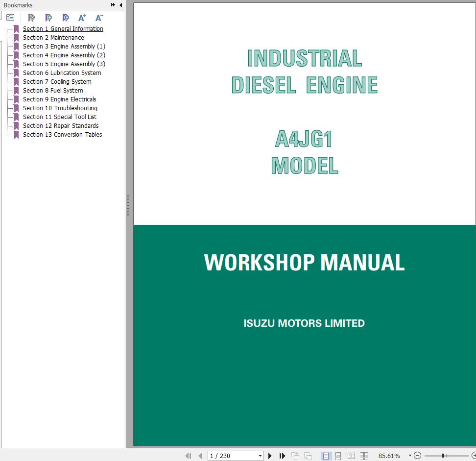The width and height of the screenshot is (476, 461).
Task: Select facing pages view mode
Action: 351,456
